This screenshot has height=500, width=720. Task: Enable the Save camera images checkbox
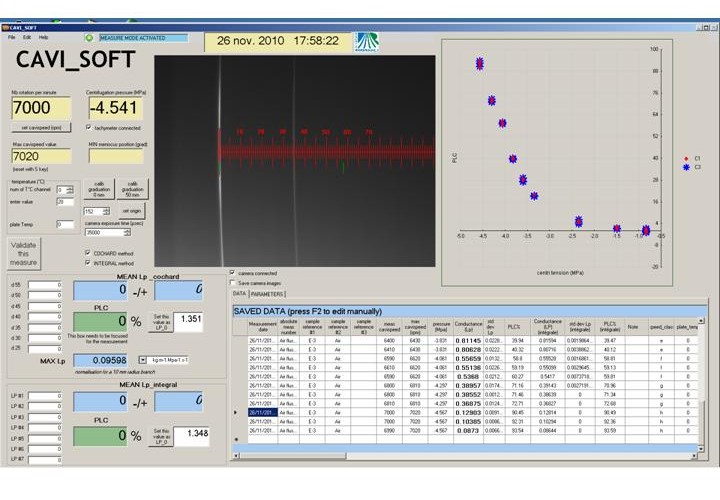[x=234, y=282]
